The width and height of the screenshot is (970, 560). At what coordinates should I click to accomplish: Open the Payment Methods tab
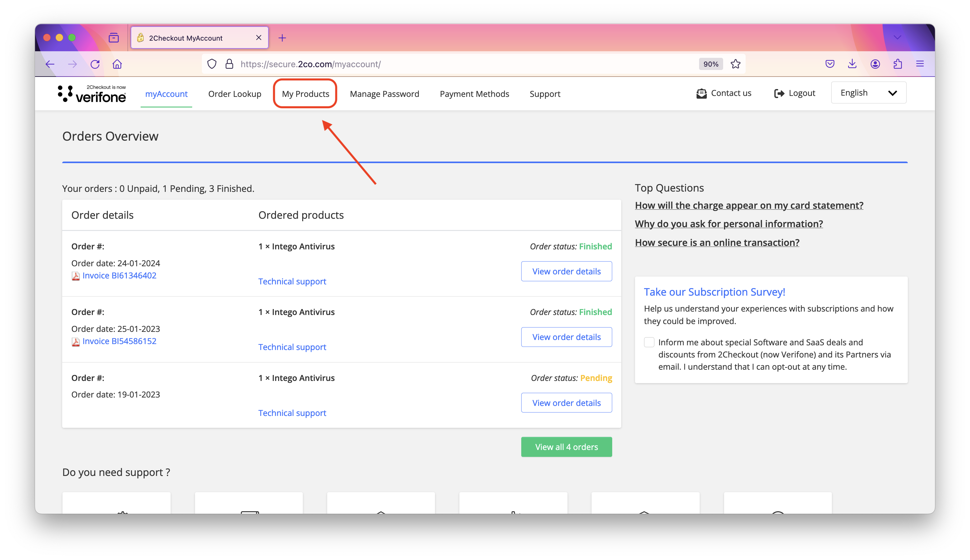474,94
